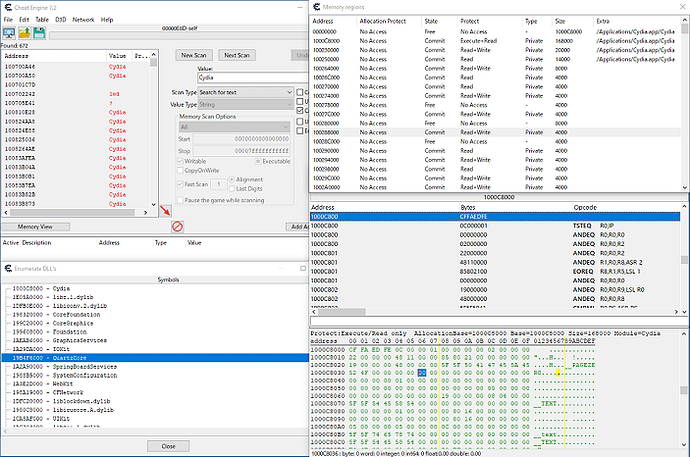Toggle the top checkbox beside the Scan Type dropdown
Image resolution: width=690 pixels, height=457 pixels.
(x=300, y=92)
